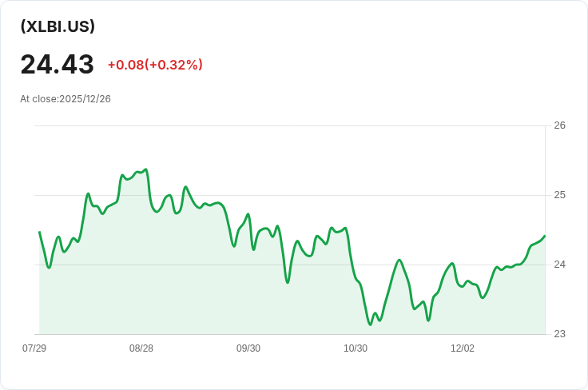Click the 26 price axis label
Screen dimensions: 588x390
pyautogui.click(x=559, y=125)
